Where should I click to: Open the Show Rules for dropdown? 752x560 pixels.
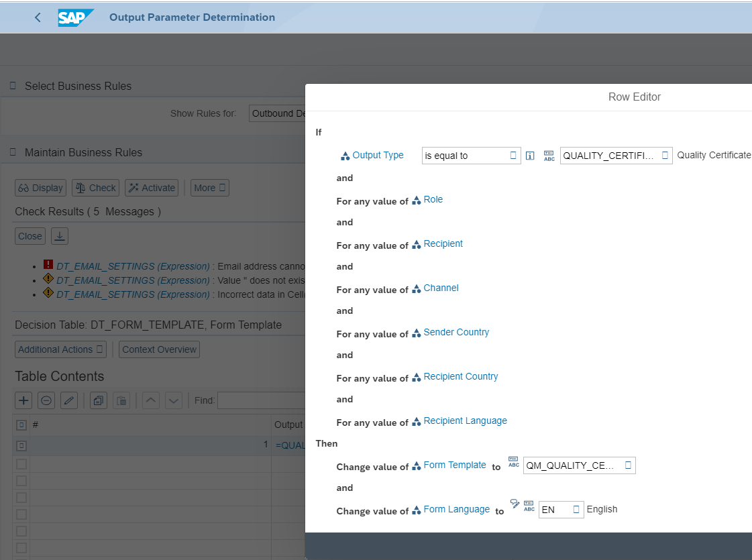[277, 113]
